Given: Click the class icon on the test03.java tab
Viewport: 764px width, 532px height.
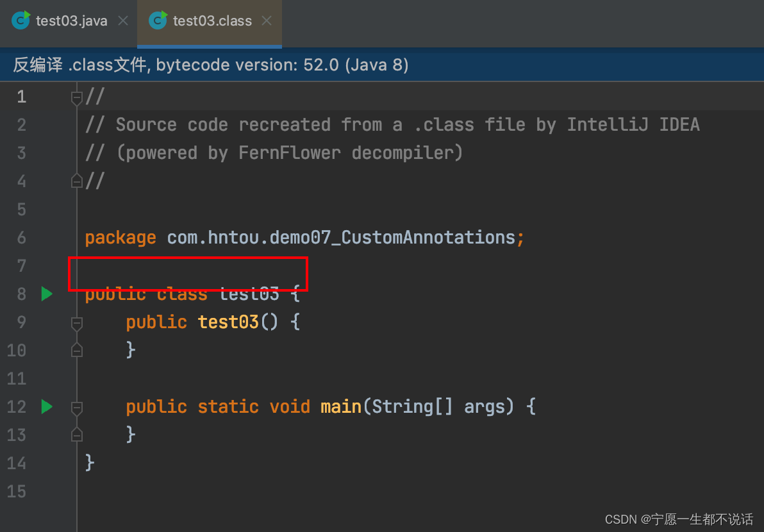Looking at the screenshot, I should (19, 20).
